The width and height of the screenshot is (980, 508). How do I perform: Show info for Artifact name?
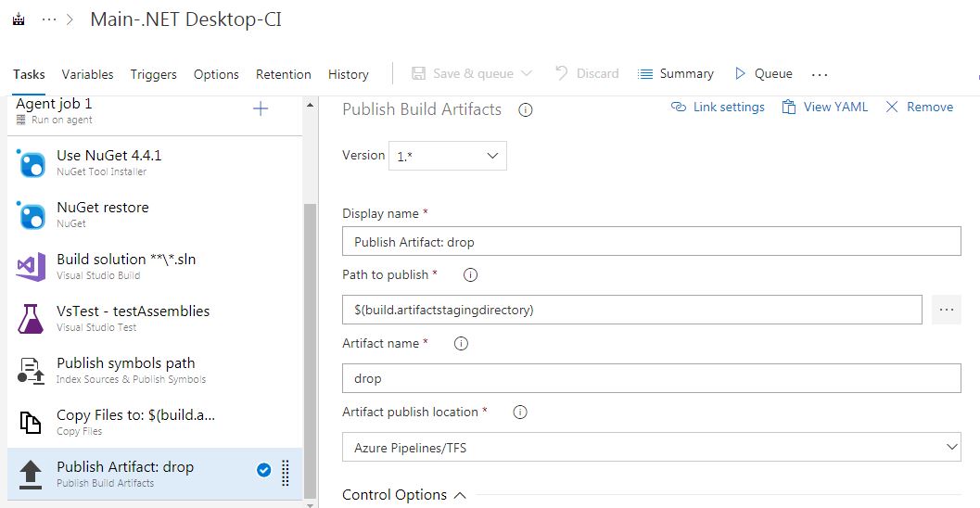pos(461,344)
